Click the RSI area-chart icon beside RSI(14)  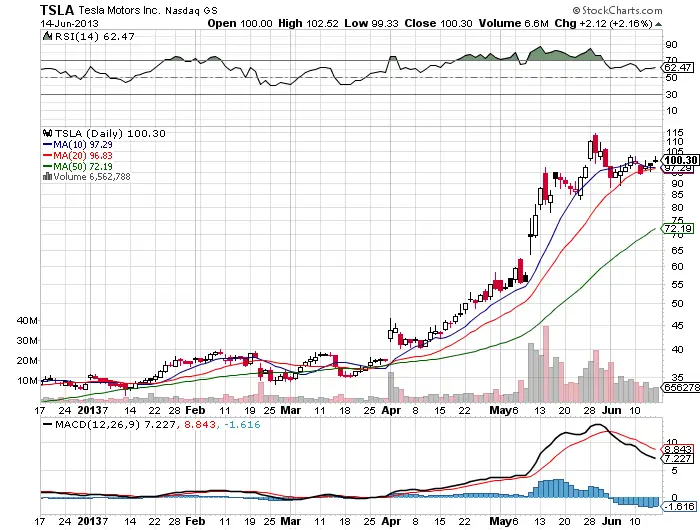47,36
